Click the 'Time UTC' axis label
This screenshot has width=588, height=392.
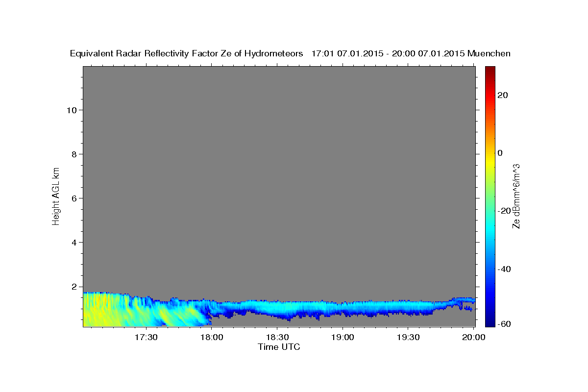click(279, 347)
